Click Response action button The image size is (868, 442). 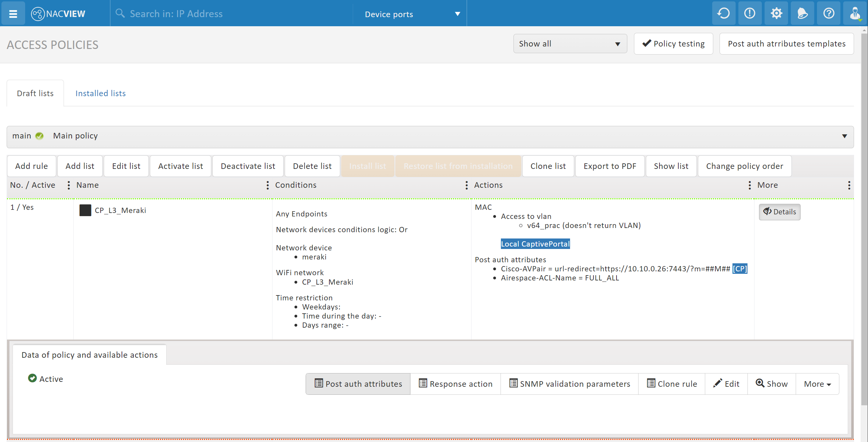coord(455,384)
